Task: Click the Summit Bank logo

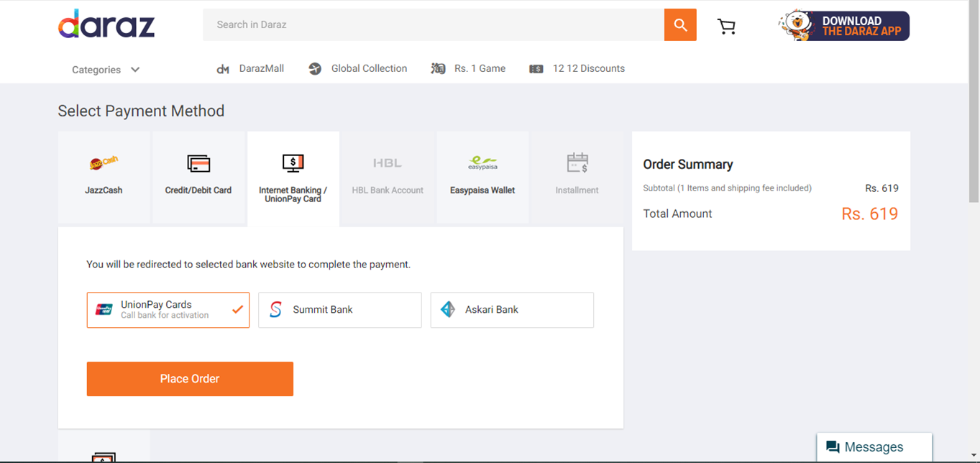Action: [x=275, y=310]
